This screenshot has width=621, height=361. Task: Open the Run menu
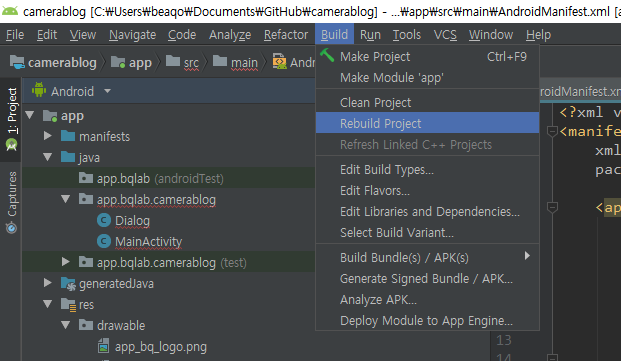(370, 35)
